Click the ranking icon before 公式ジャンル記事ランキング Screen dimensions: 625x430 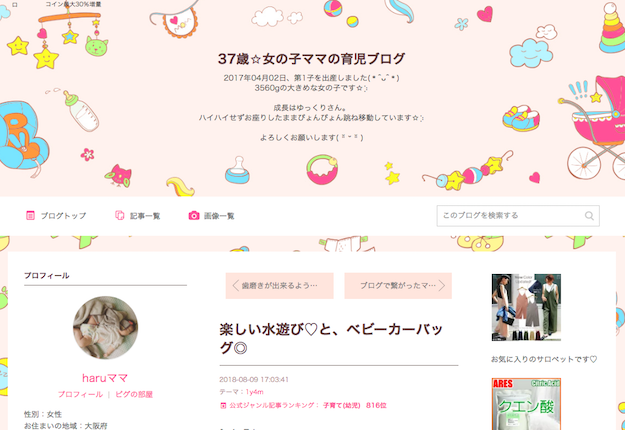[x=223, y=406]
